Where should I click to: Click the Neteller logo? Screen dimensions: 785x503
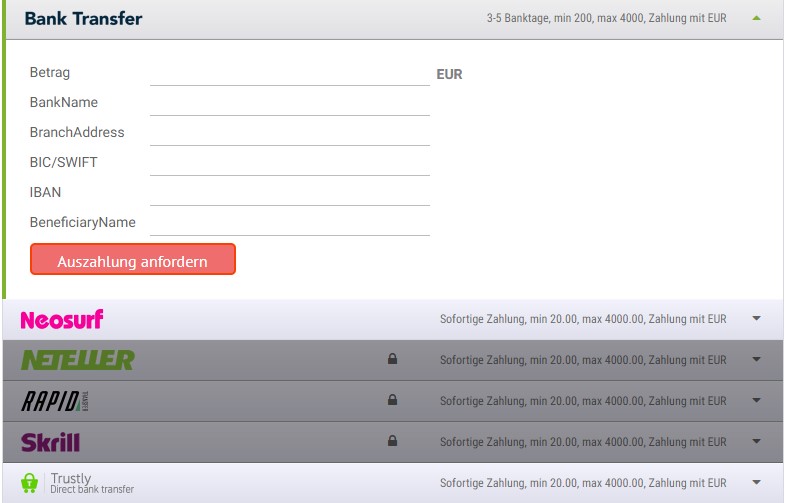78,360
